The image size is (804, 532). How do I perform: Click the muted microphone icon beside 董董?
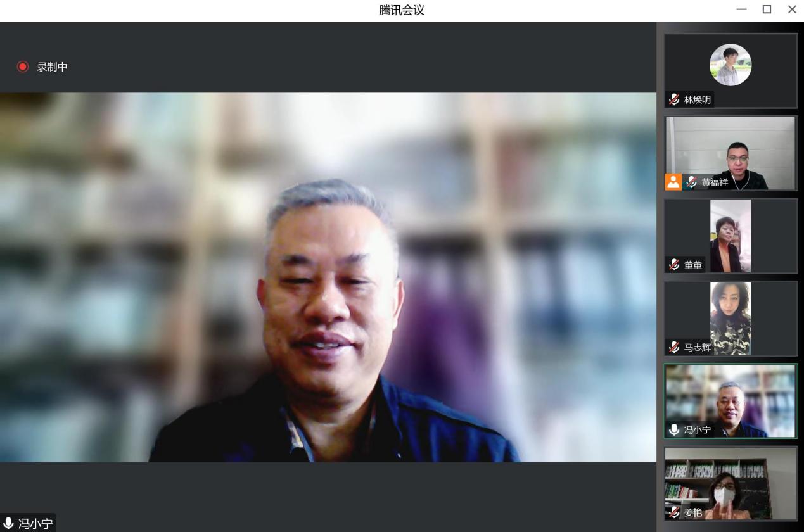(x=674, y=265)
